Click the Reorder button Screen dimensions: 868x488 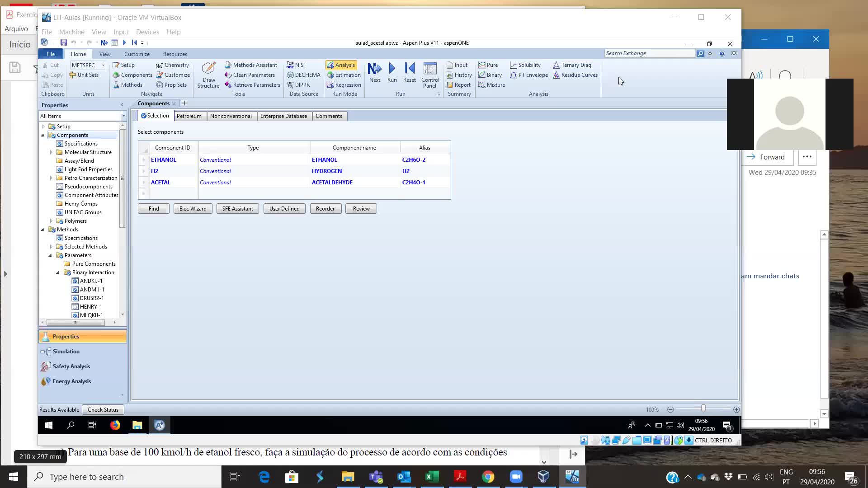tap(325, 209)
